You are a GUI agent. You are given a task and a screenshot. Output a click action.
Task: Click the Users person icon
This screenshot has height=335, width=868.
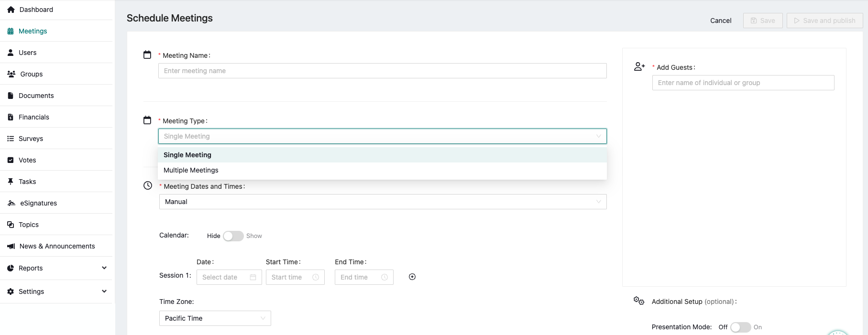tap(11, 53)
